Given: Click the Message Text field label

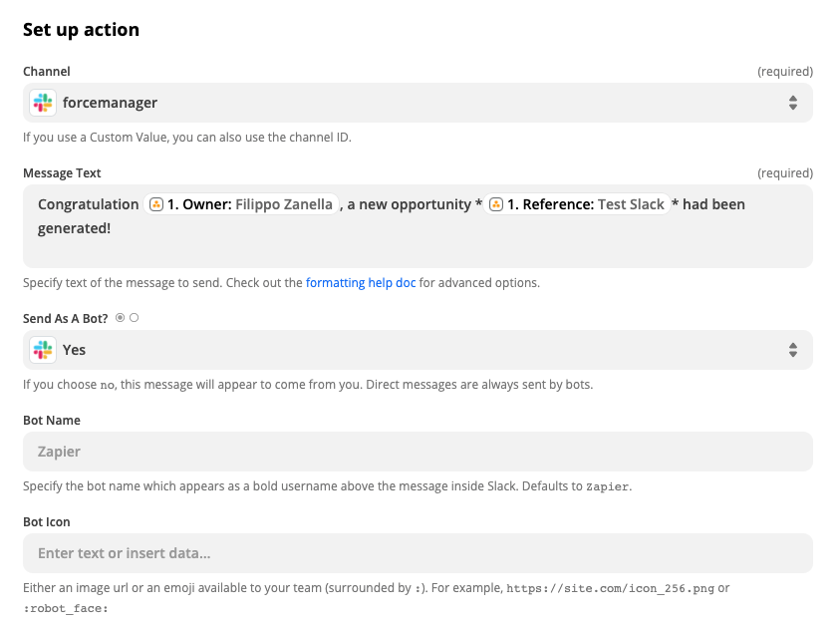Looking at the screenshot, I should (62, 173).
